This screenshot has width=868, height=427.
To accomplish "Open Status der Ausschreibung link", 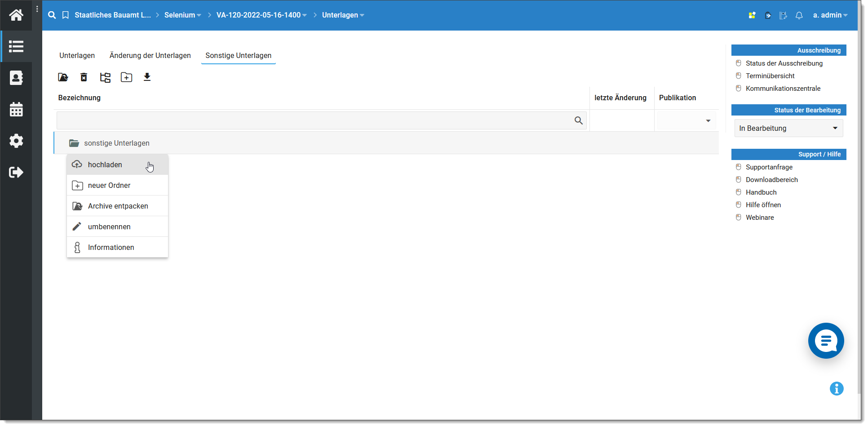I will tap(784, 63).
